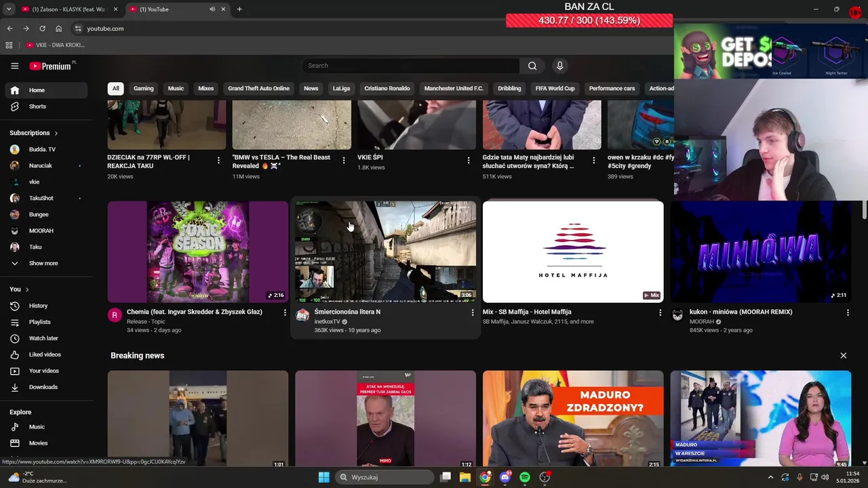Open the MADURO ZDRADZONY news thumbnail
This screenshot has height=488, width=868.
573,419
